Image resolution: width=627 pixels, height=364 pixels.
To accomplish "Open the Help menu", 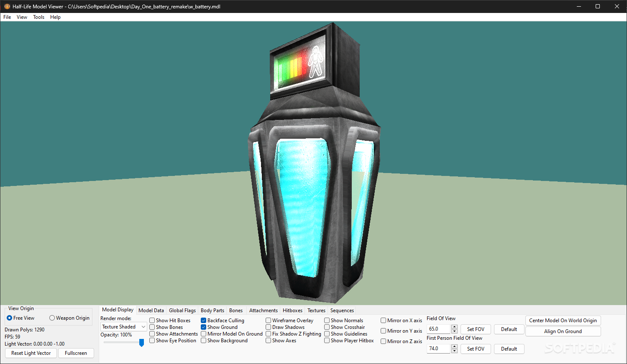I will point(55,17).
